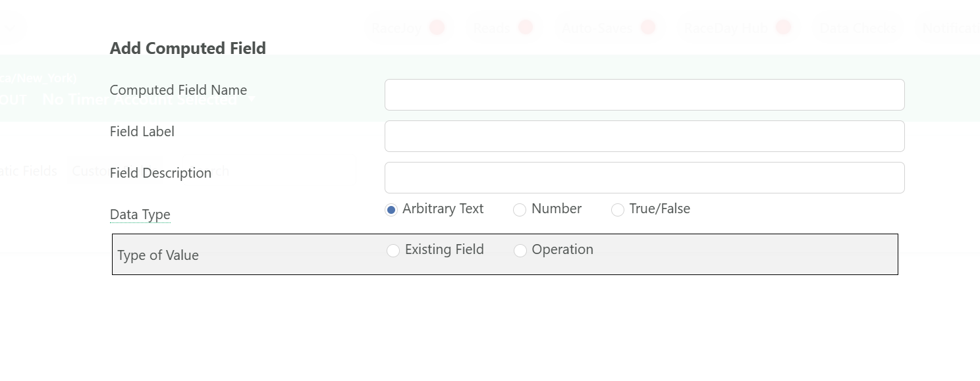The width and height of the screenshot is (980, 381).
Task: Choose the Number data type option
Action: [520, 210]
